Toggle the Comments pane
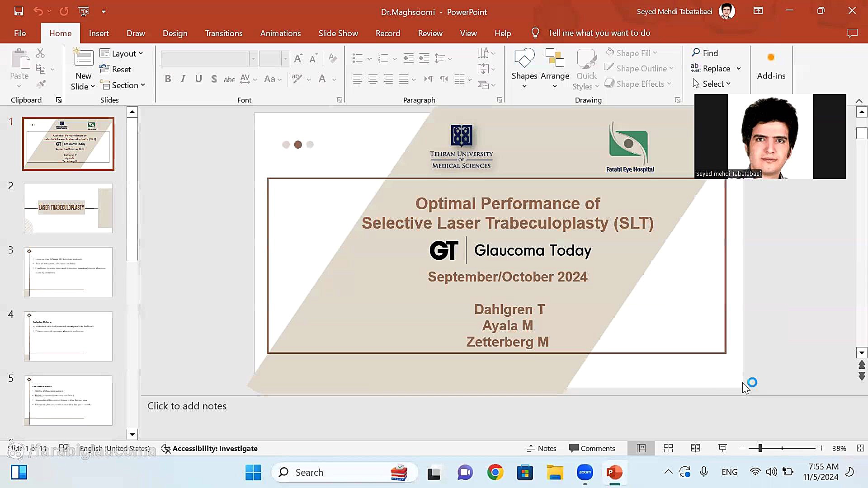 (592, 448)
